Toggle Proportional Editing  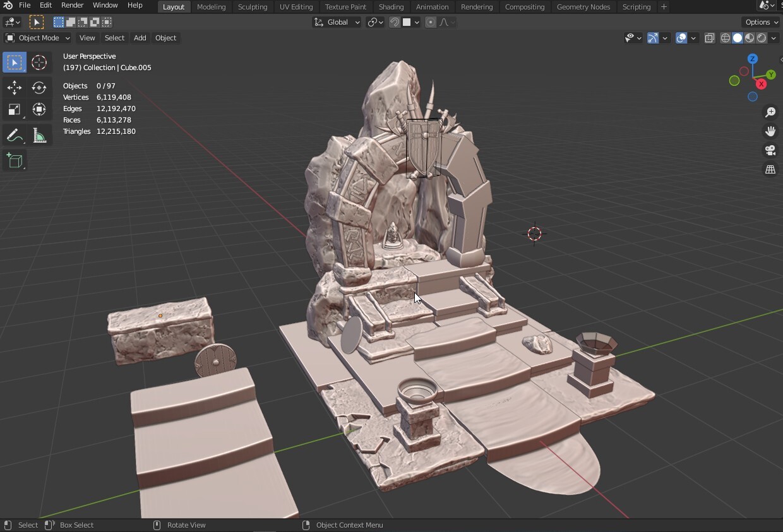tap(430, 22)
